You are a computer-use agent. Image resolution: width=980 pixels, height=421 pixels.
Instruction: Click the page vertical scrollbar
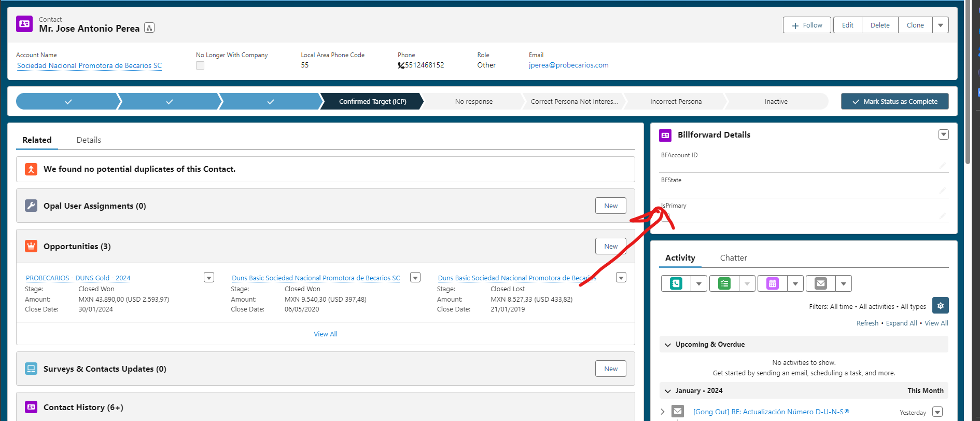tap(968, 83)
